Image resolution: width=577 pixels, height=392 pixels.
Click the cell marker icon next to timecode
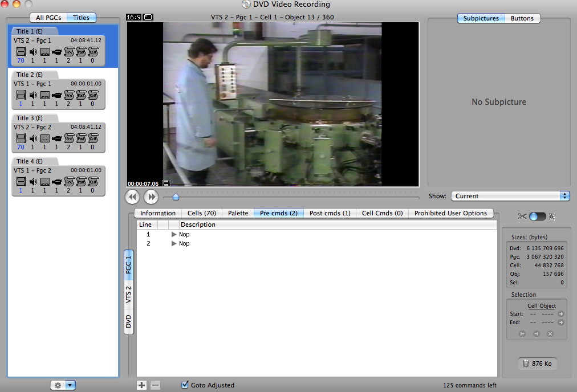pyautogui.click(x=166, y=183)
